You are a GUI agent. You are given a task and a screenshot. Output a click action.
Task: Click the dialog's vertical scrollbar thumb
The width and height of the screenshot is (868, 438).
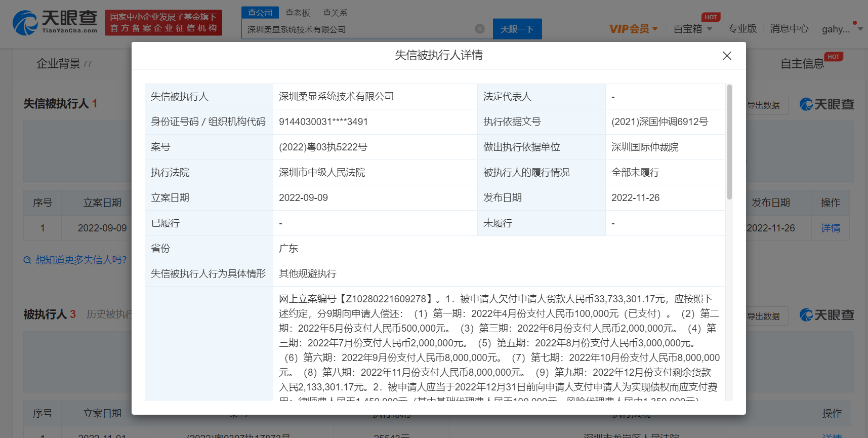729,142
